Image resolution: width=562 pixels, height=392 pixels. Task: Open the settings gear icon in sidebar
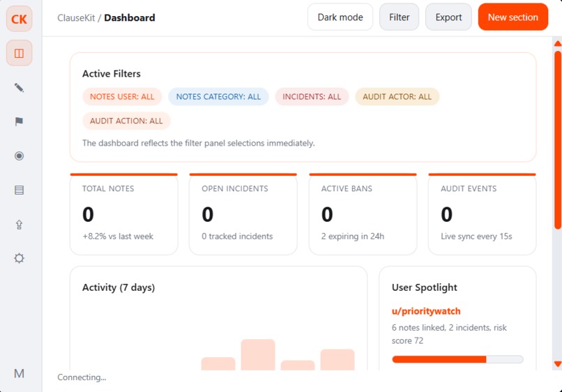(19, 258)
